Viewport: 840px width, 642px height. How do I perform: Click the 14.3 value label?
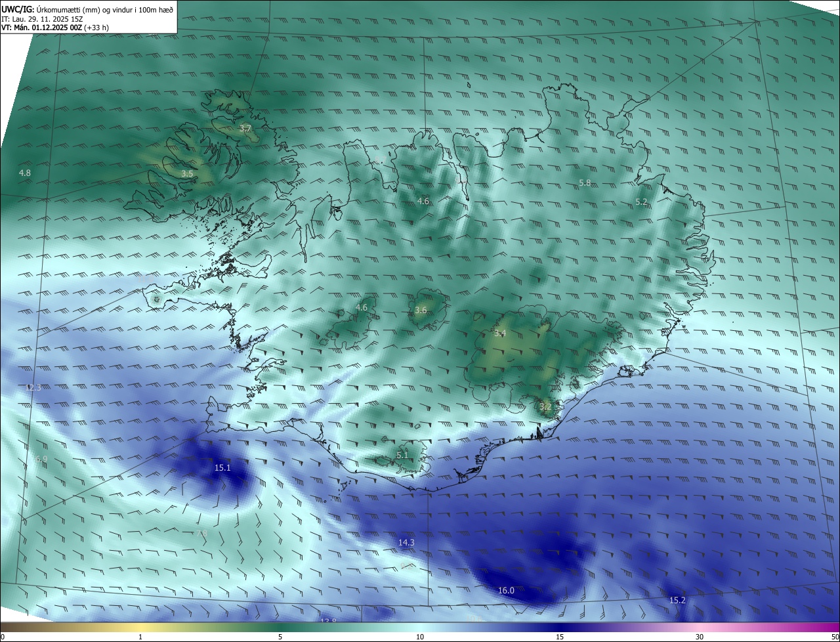(406, 543)
